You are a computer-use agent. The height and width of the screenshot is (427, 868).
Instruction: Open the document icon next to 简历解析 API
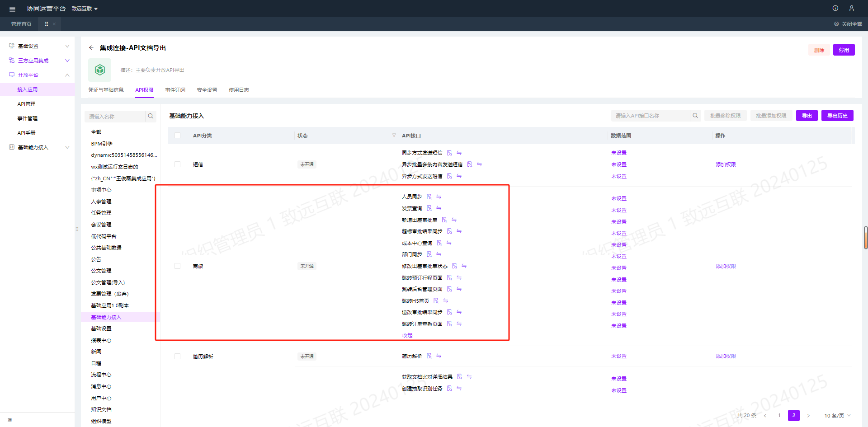click(429, 356)
